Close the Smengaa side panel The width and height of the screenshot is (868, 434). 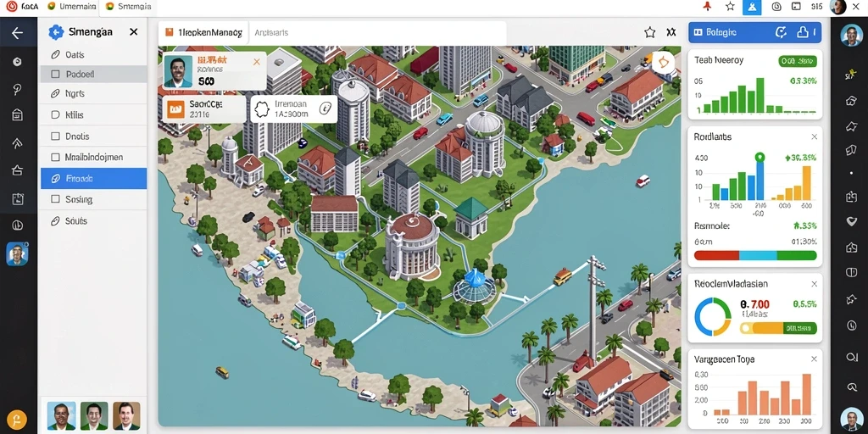coord(133,32)
